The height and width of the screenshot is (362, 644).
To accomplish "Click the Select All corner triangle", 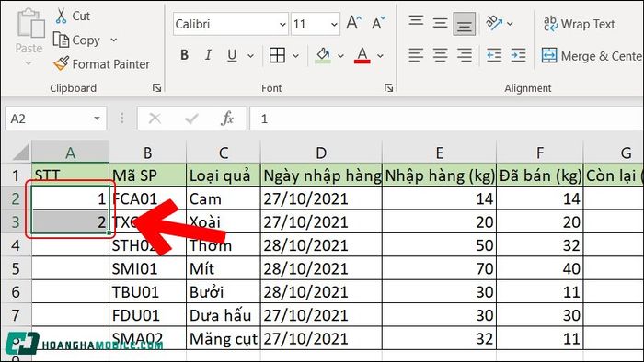I will [x=20, y=153].
